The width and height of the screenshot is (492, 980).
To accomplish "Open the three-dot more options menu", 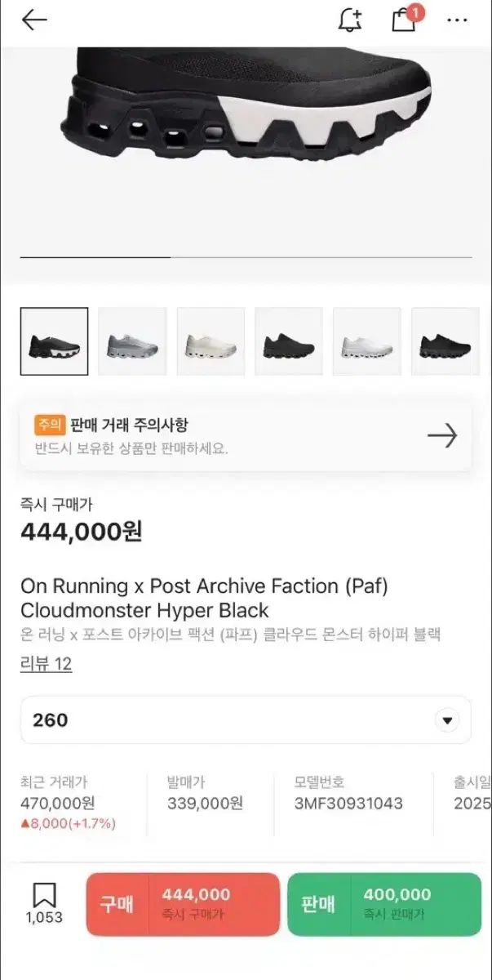I will pos(457,20).
